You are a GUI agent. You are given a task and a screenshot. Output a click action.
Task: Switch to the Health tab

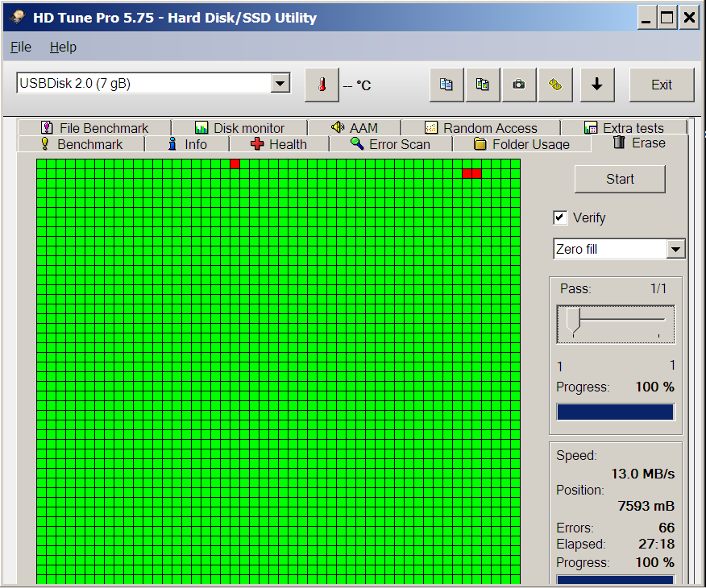pyautogui.click(x=279, y=144)
